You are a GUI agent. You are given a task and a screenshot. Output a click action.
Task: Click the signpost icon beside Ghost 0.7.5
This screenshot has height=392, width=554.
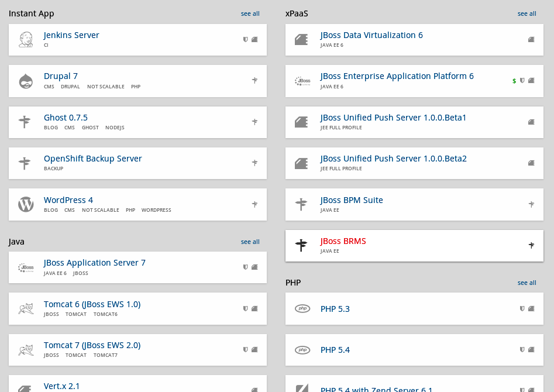[x=25, y=122]
